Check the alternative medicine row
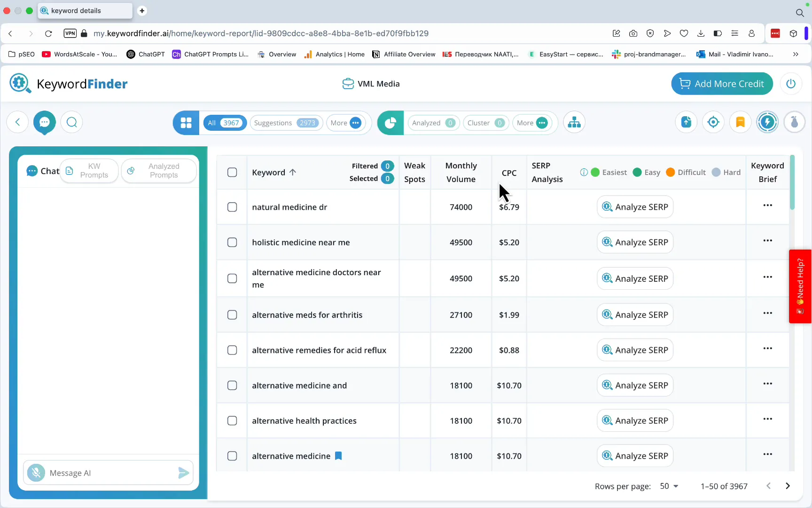 pos(232,456)
